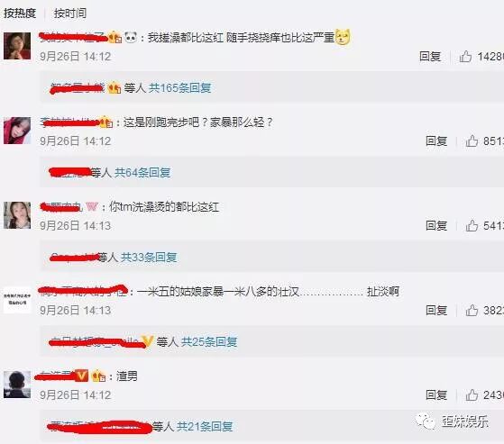Like the comment '你tm洗澡烫的都比这红'

tap(472, 226)
